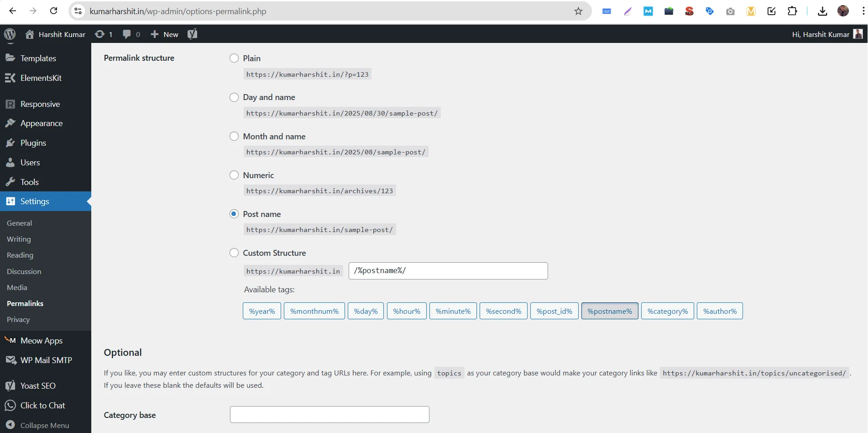
Task: Open site information icon in address bar
Action: (78, 11)
